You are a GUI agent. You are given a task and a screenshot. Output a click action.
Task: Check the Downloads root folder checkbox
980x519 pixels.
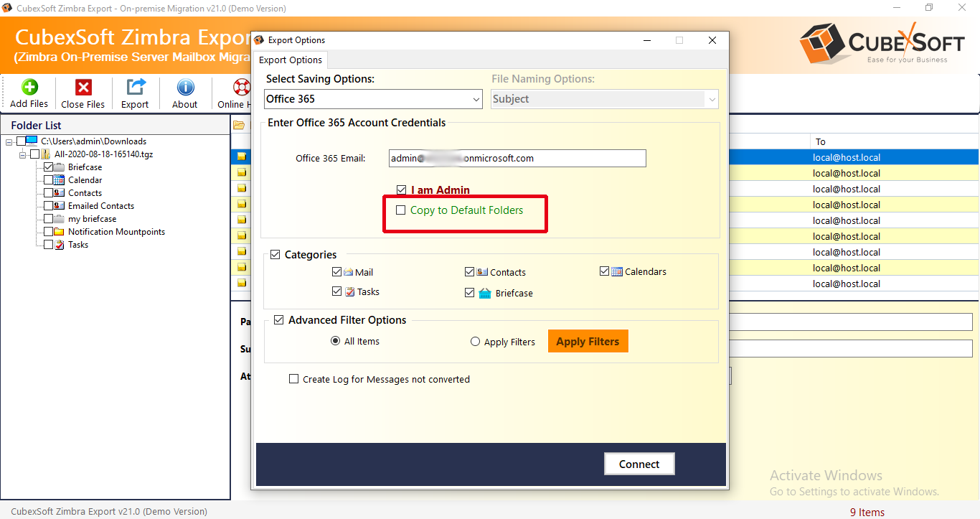[21, 141]
